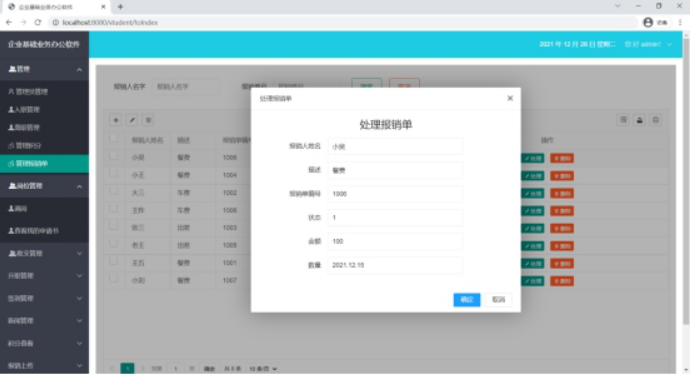The height and width of the screenshot is (374, 692).
Task: Click into the 金额 field showing 100
Action: (395, 242)
